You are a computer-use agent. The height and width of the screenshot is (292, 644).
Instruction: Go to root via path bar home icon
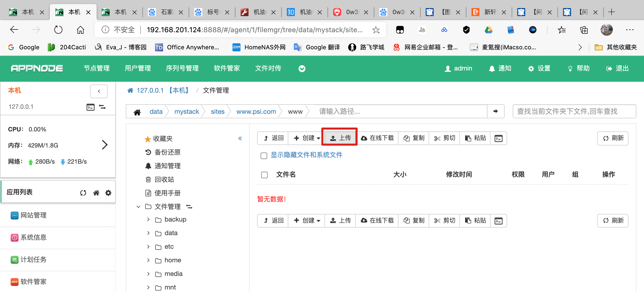[137, 112]
